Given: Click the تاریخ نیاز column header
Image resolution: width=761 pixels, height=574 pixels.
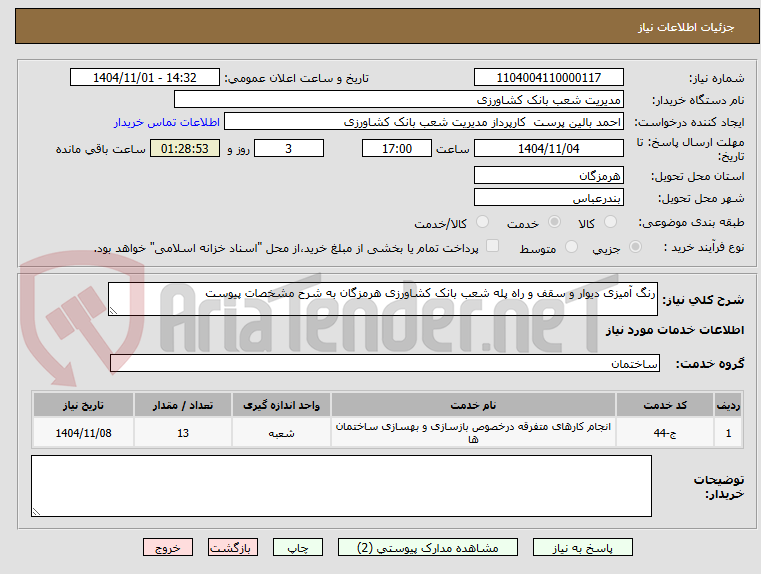Looking at the screenshot, I should [83, 405].
